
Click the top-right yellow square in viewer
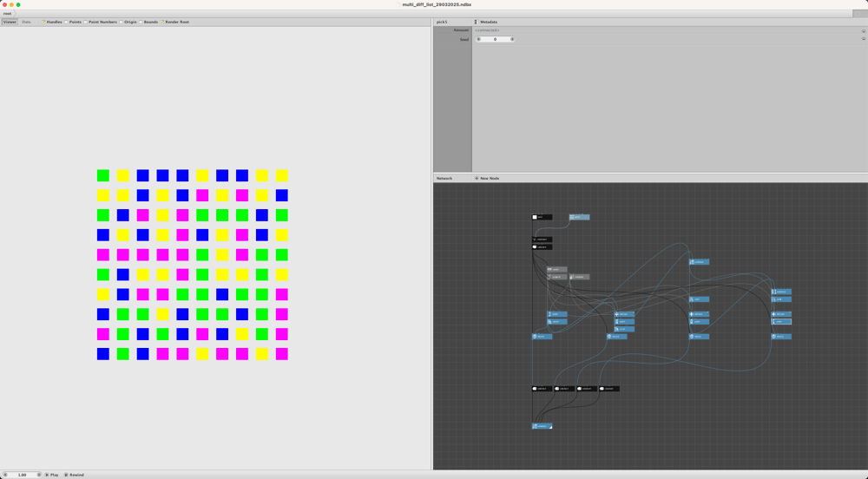282,175
